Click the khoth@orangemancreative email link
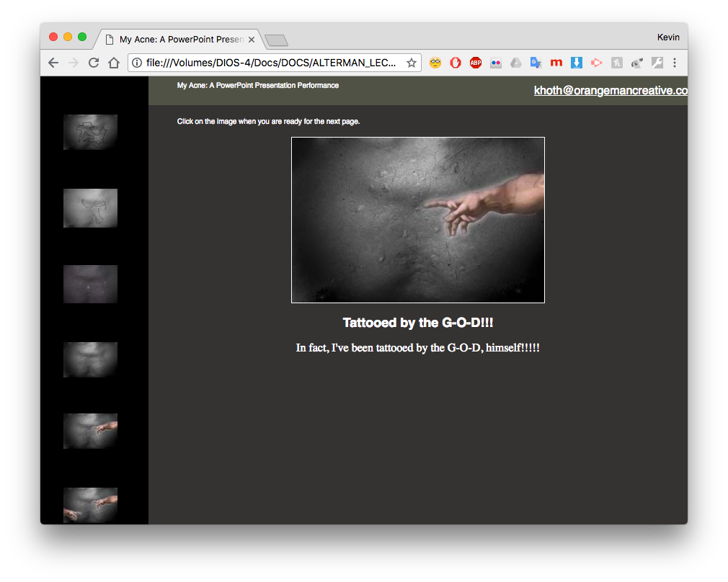 coord(611,91)
